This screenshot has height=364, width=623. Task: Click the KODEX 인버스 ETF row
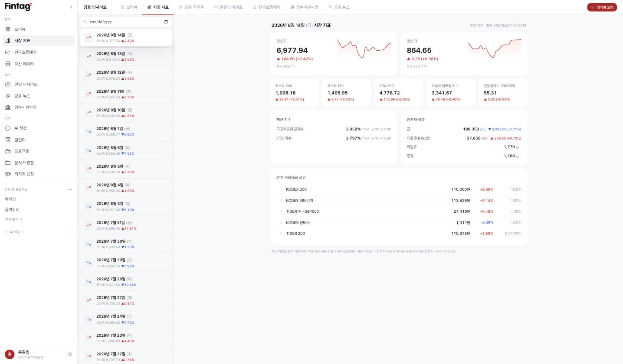tap(399, 223)
